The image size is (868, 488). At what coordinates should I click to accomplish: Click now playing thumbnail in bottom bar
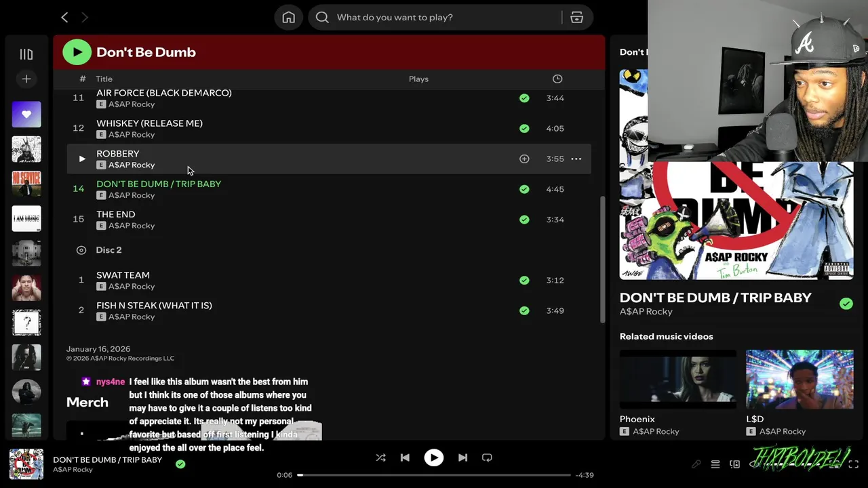(26, 464)
